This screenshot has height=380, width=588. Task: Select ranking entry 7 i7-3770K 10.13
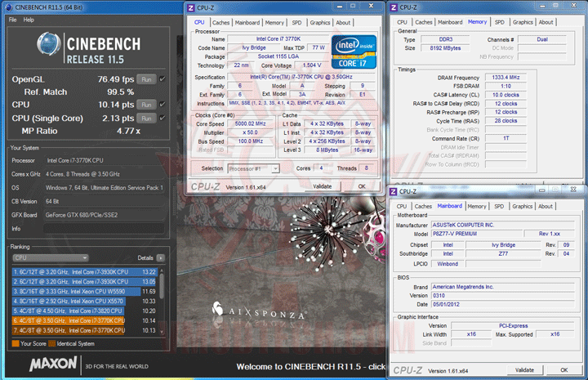(x=85, y=330)
